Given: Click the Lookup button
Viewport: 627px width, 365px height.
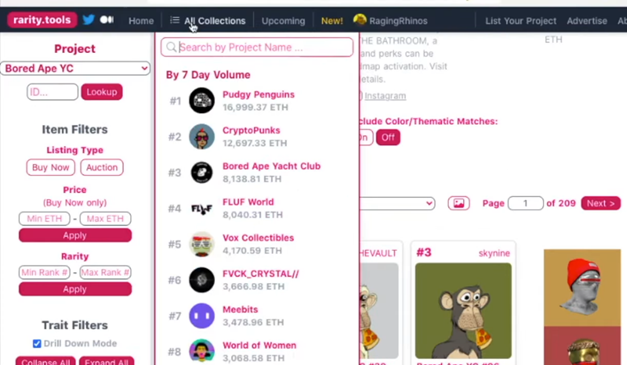Looking at the screenshot, I should click(x=102, y=92).
